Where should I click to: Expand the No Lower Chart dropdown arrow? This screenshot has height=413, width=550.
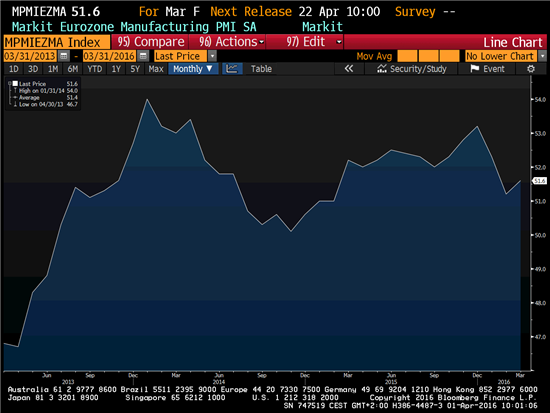543,56
